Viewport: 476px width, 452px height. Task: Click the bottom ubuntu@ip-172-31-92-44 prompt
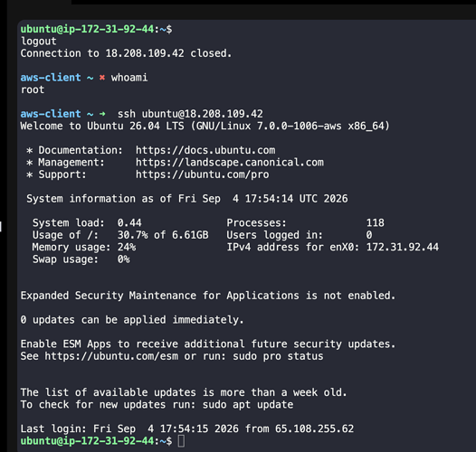[87, 441]
